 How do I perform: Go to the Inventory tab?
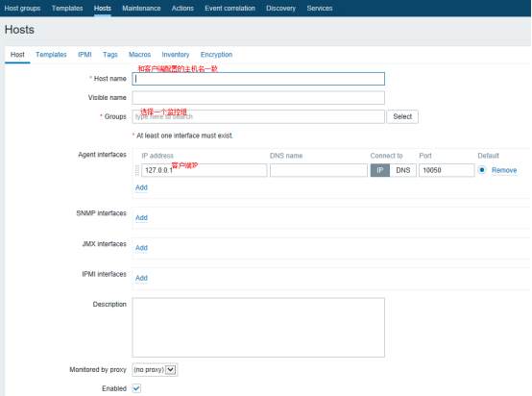pyautogui.click(x=176, y=55)
